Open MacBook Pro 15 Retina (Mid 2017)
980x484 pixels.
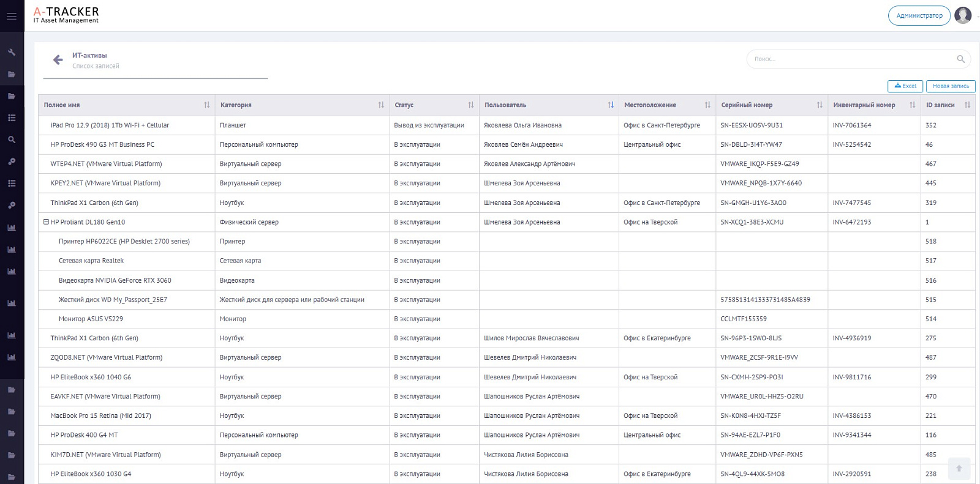click(x=100, y=416)
